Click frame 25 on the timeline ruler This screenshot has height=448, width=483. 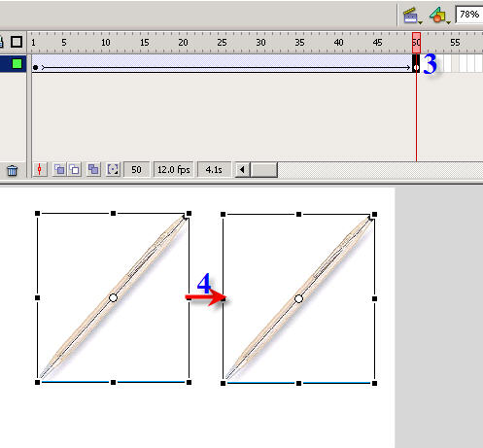tap(222, 43)
